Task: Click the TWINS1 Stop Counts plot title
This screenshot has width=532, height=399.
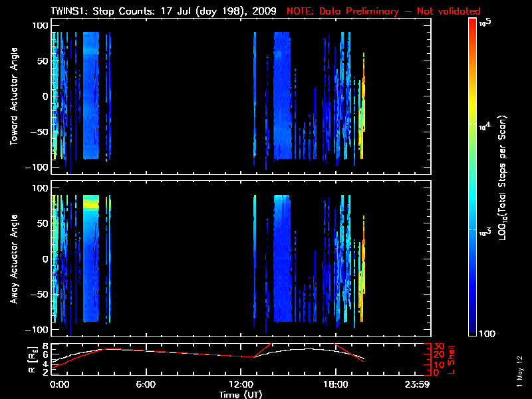Action: 163,11
